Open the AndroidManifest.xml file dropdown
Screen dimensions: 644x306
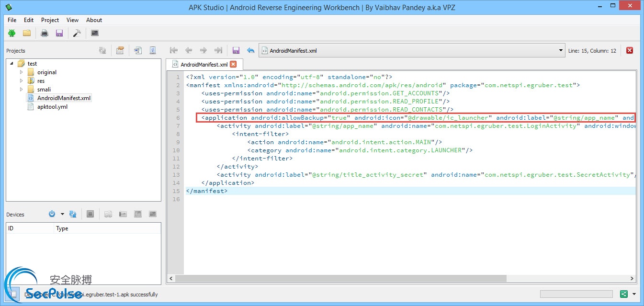pos(561,51)
